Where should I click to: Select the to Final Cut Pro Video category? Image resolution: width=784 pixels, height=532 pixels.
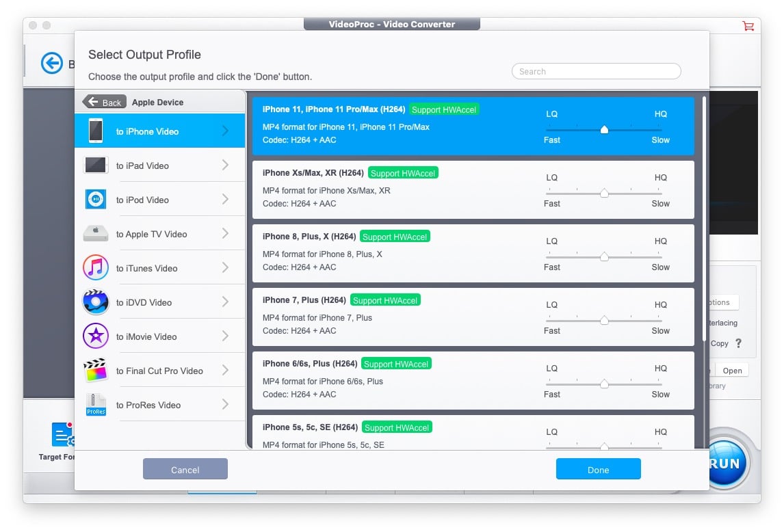(x=159, y=371)
